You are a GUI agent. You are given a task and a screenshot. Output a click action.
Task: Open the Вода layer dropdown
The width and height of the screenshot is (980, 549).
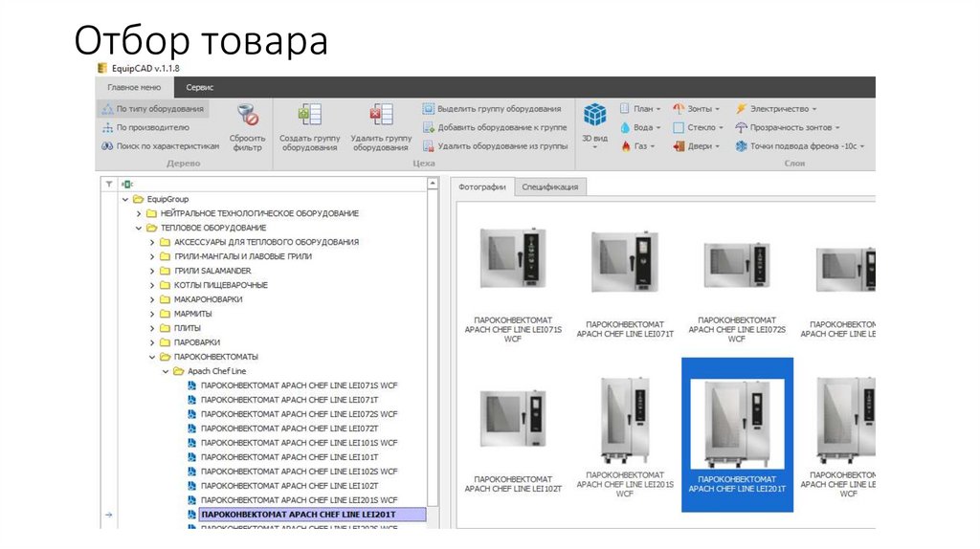640,127
